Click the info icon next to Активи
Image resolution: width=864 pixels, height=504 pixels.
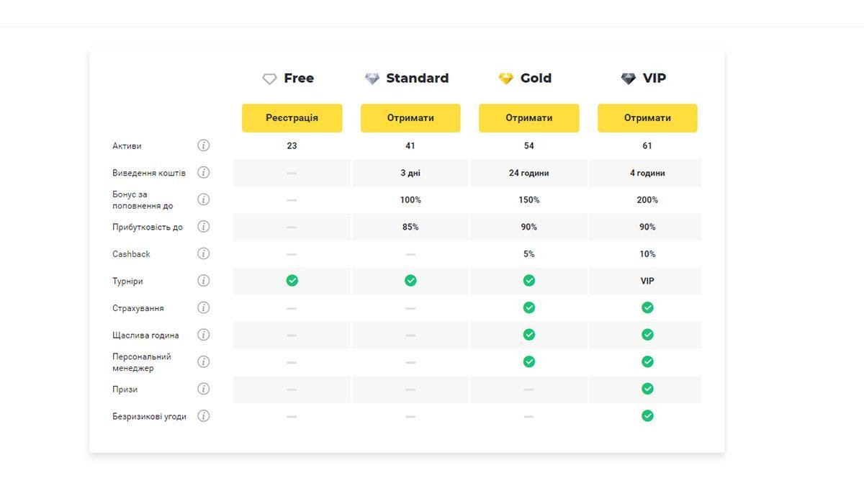(203, 145)
